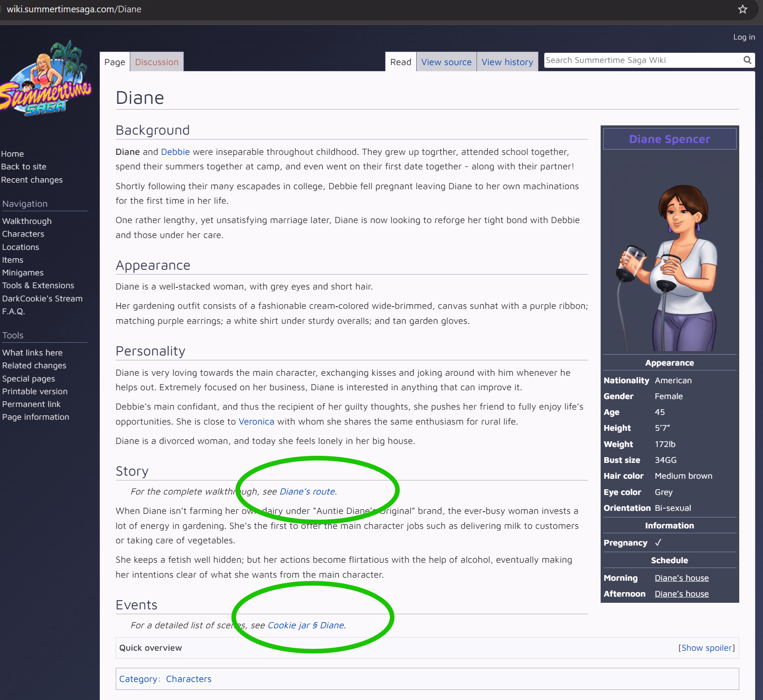Click the Background section heading
Screen dimensions: 763x700
[153, 130]
